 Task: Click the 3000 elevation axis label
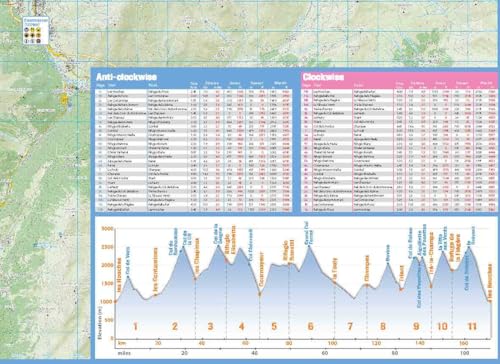coord(107,229)
